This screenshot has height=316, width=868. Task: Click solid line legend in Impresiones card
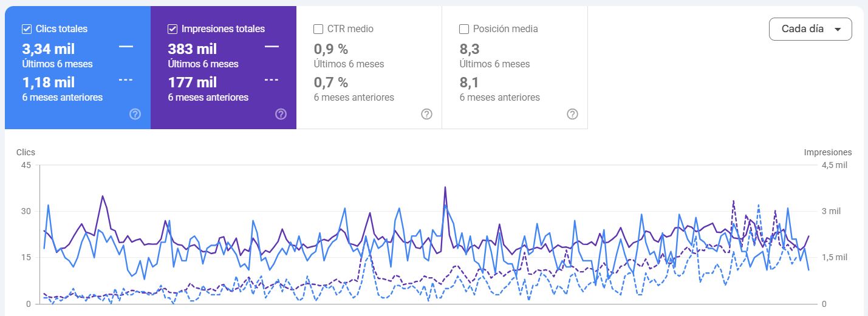(272, 46)
